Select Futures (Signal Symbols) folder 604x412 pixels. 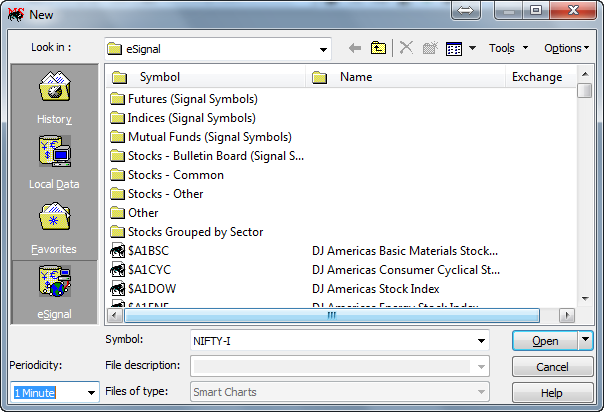tap(184, 99)
